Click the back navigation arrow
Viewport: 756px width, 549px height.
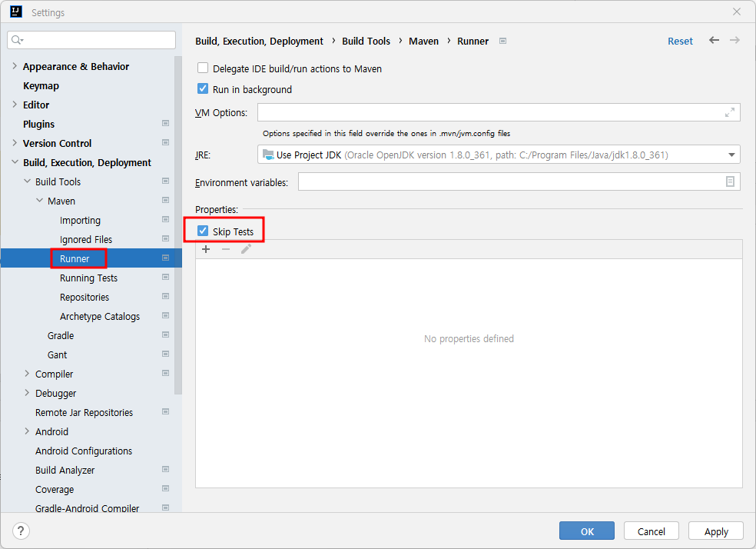pos(714,40)
